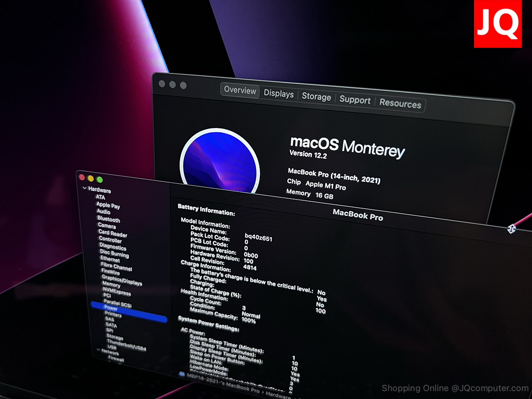Collapse the Network section in sidebar

(98, 350)
